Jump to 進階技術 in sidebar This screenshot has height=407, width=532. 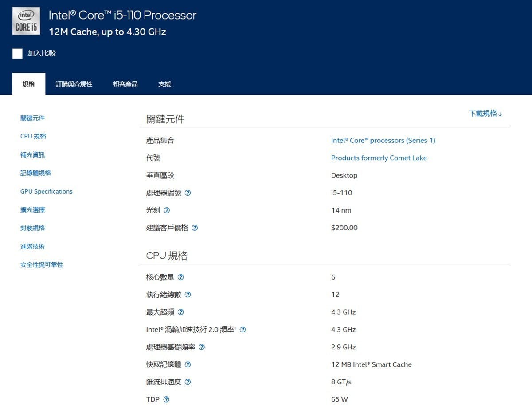click(x=32, y=246)
